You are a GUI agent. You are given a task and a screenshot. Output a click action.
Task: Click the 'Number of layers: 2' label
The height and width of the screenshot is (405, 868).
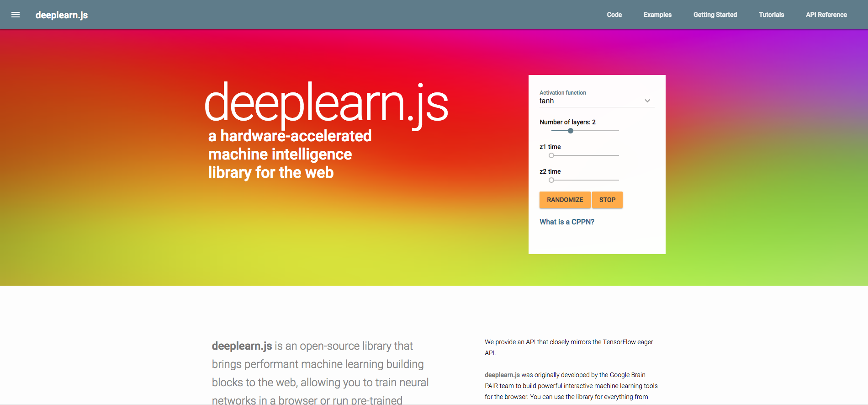[x=567, y=122]
